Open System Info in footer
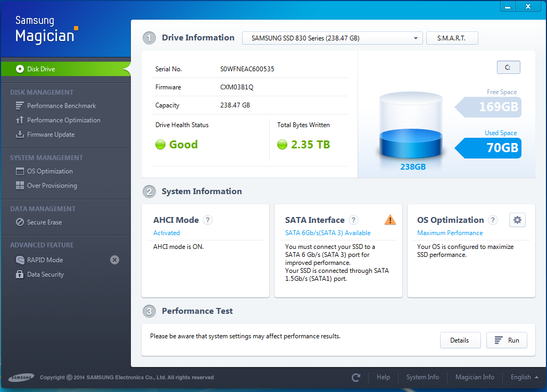547x392 pixels. tap(422, 377)
